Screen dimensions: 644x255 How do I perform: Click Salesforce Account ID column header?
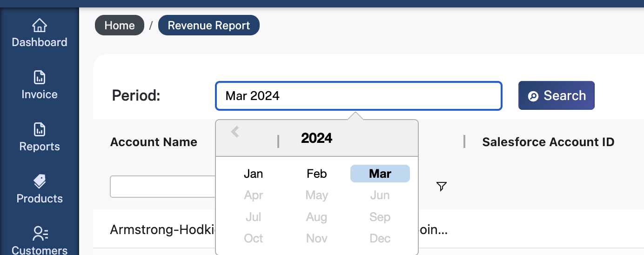coord(548,142)
